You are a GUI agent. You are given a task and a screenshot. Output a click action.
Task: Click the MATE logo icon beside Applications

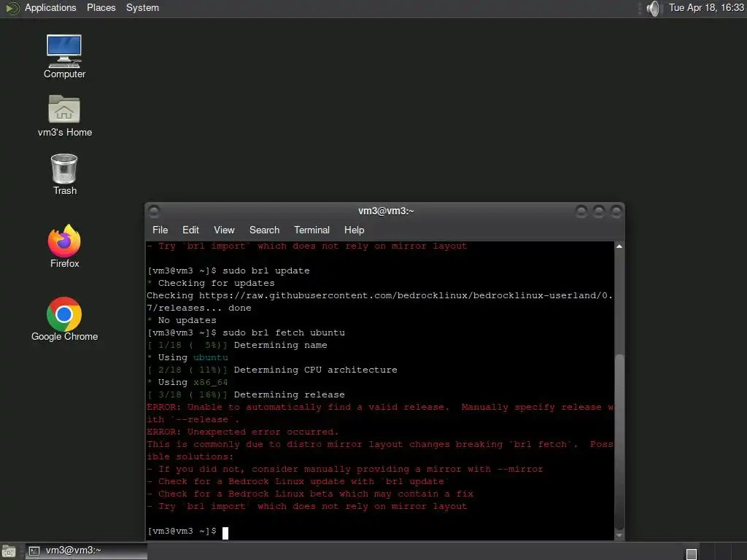point(12,8)
